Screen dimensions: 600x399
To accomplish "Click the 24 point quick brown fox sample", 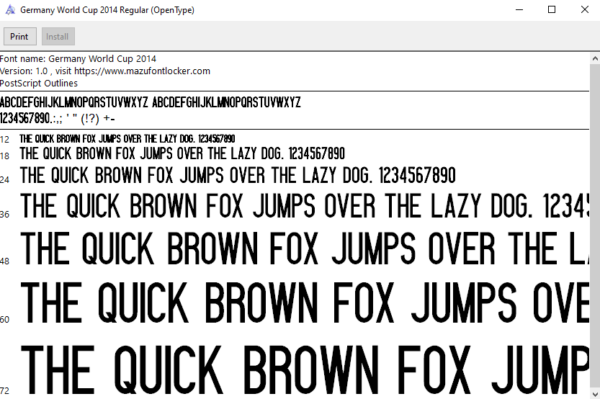I will pos(238,176).
